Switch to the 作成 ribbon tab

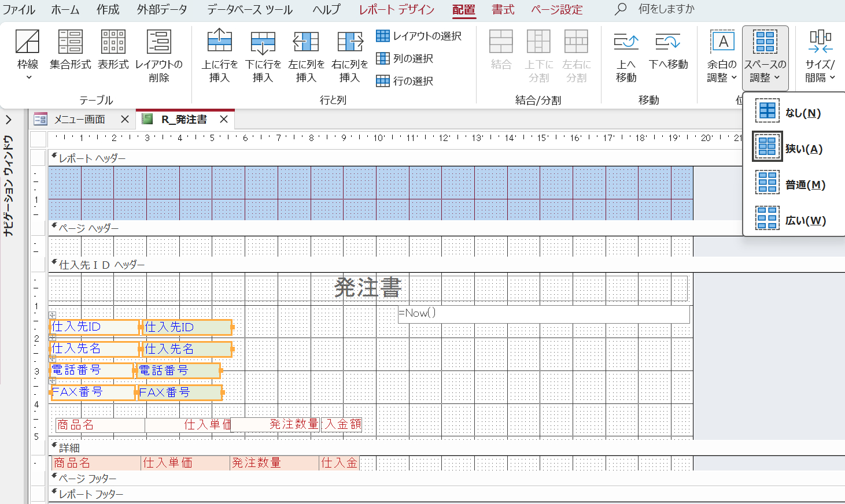point(108,10)
